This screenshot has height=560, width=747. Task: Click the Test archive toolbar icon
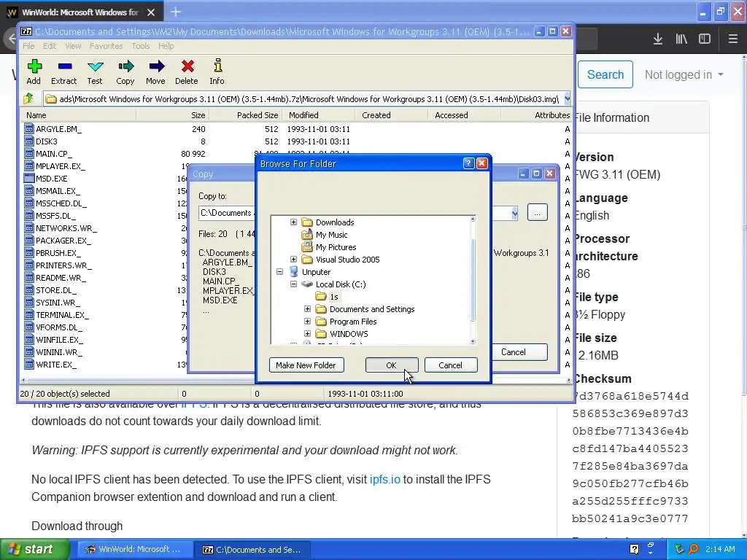tap(95, 72)
